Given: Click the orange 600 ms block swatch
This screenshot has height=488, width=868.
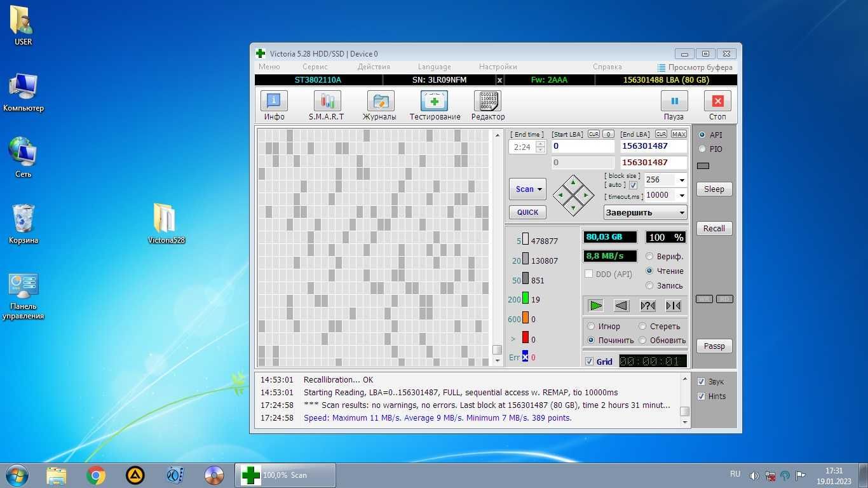Looking at the screenshot, I should 526,316.
